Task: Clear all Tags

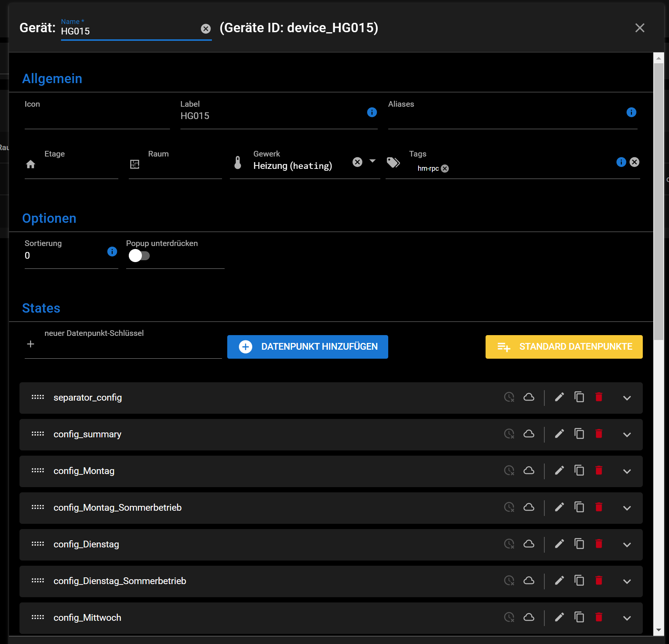Action: 634,162
